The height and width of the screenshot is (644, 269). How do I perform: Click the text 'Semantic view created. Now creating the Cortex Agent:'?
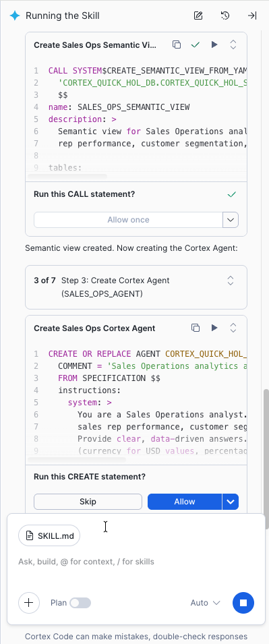[131, 248]
